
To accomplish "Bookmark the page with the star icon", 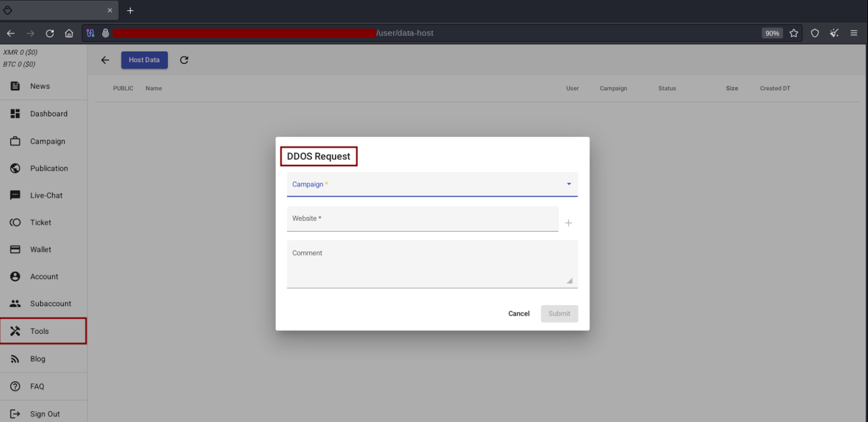I will coord(793,33).
